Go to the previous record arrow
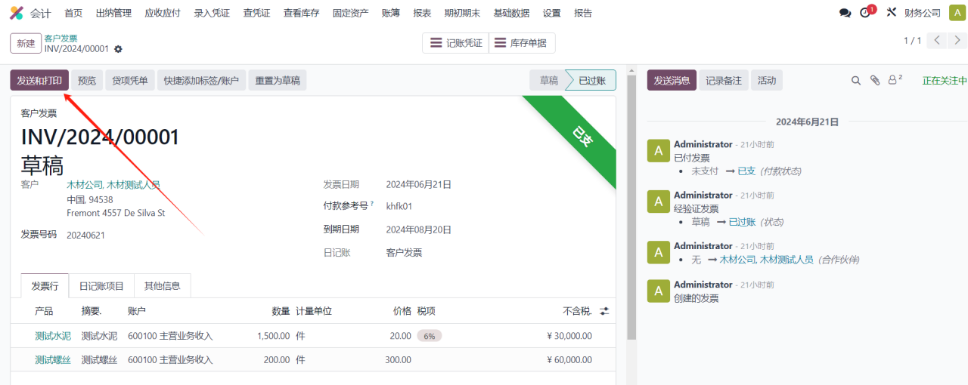 click(x=938, y=41)
